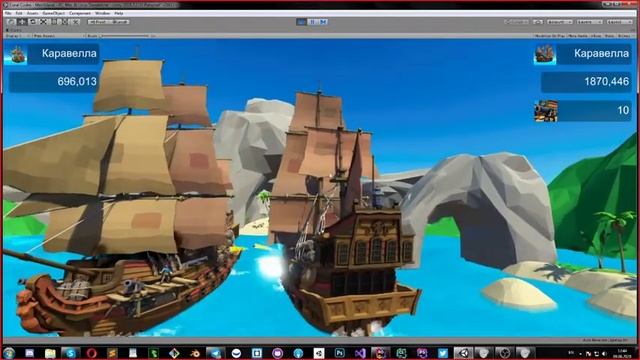Open Twitter from the taskbar
This screenshot has width=640, height=360.
click(443, 353)
